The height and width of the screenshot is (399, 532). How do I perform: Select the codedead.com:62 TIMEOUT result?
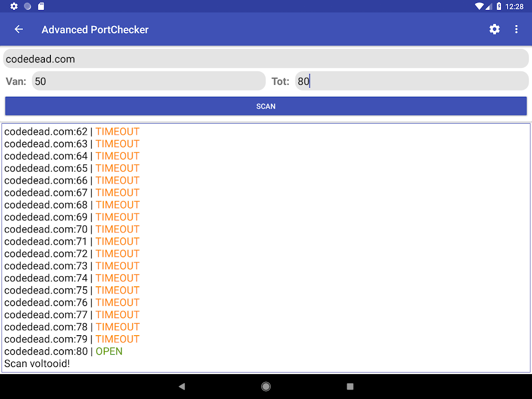pos(72,132)
